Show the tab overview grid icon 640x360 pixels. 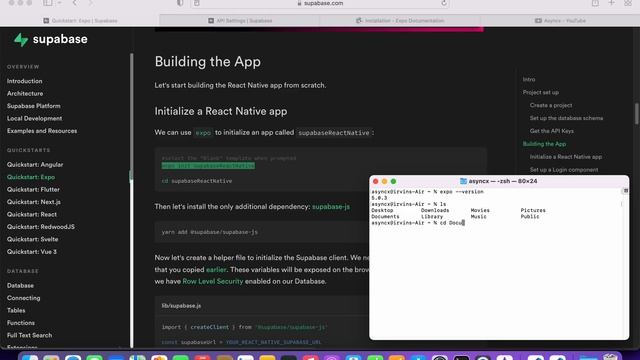point(628,3)
